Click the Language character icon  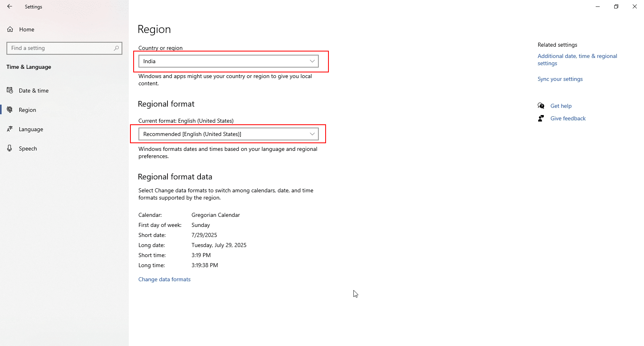(x=10, y=129)
